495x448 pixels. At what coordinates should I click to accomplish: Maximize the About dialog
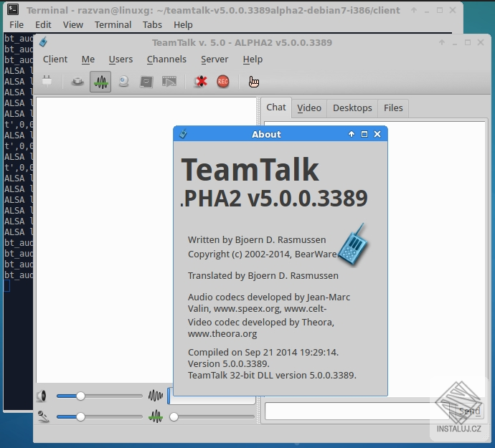364,134
